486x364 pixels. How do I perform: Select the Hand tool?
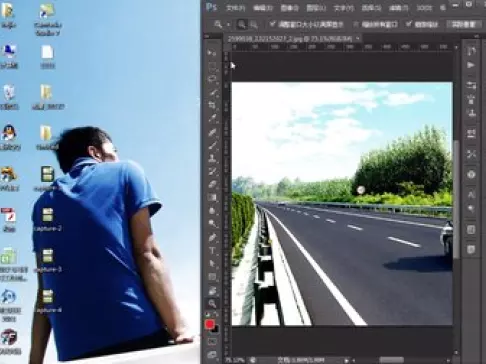click(x=212, y=290)
